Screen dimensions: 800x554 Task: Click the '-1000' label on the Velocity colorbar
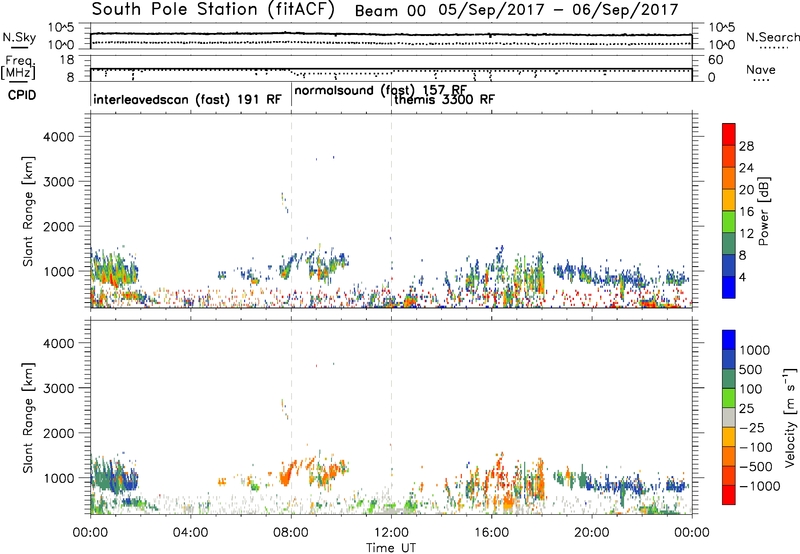(x=760, y=486)
